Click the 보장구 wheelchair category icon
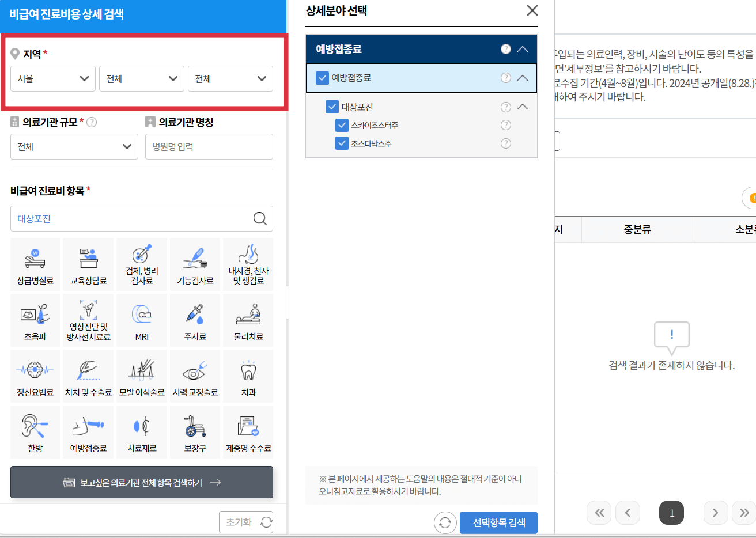The width and height of the screenshot is (756, 538). tap(195, 432)
